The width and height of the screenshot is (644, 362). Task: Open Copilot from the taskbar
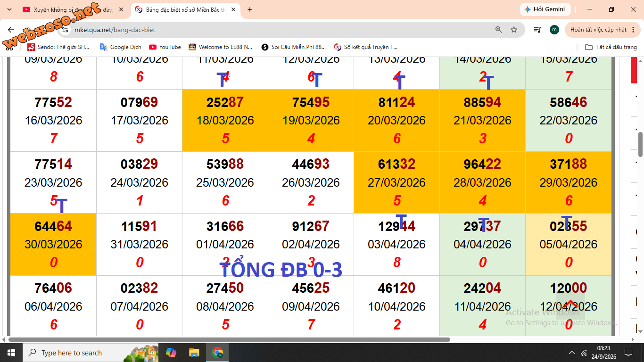171,353
